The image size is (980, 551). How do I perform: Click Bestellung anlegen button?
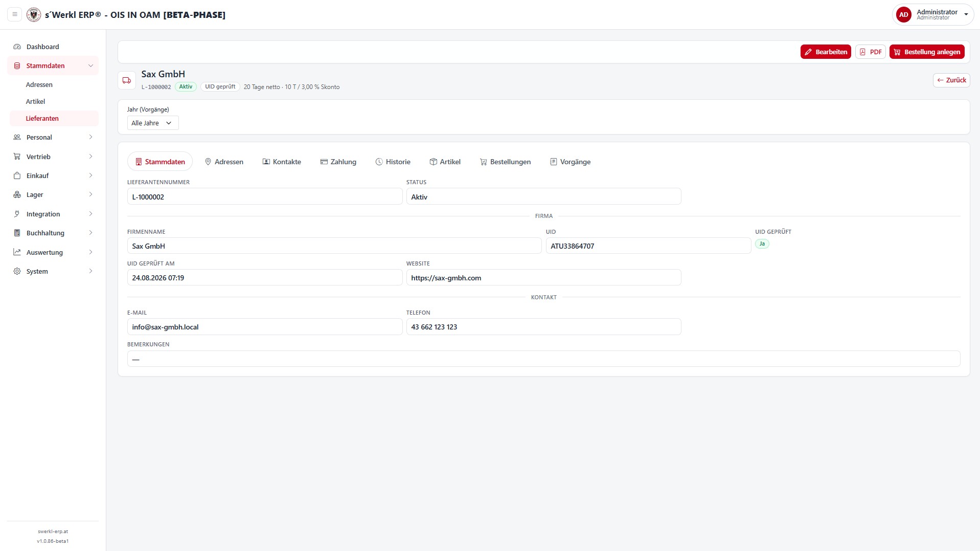coord(927,52)
